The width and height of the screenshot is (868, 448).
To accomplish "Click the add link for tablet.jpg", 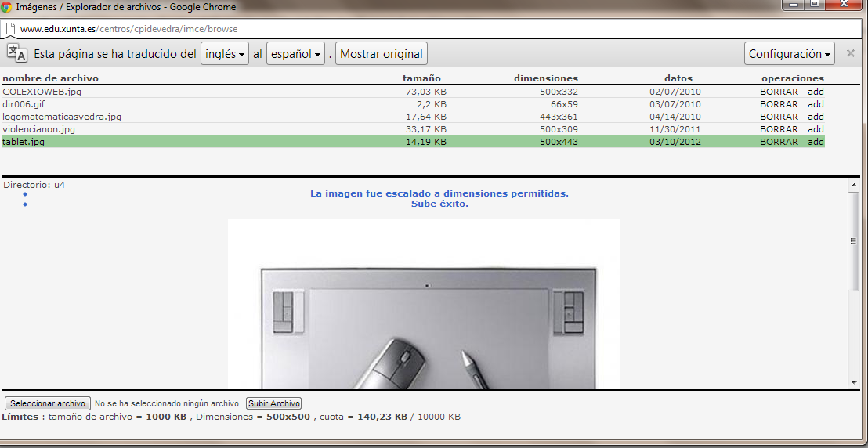I will 816,142.
